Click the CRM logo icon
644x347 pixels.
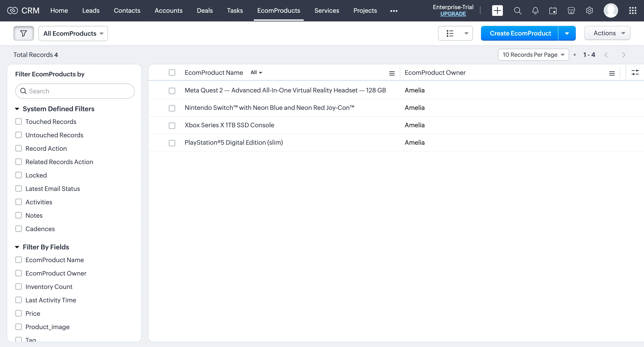13,10
